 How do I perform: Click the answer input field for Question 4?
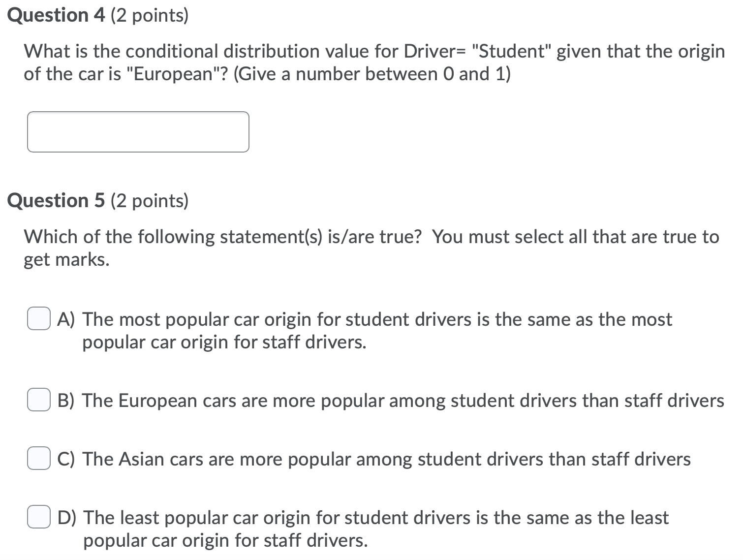coord(138,132)
